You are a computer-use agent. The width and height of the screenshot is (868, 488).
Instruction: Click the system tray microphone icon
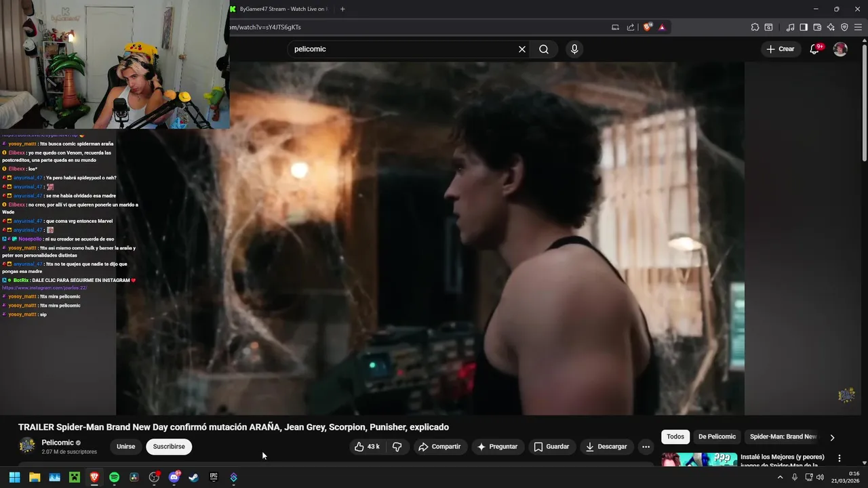pyautogui.click(x=795, y=477)
